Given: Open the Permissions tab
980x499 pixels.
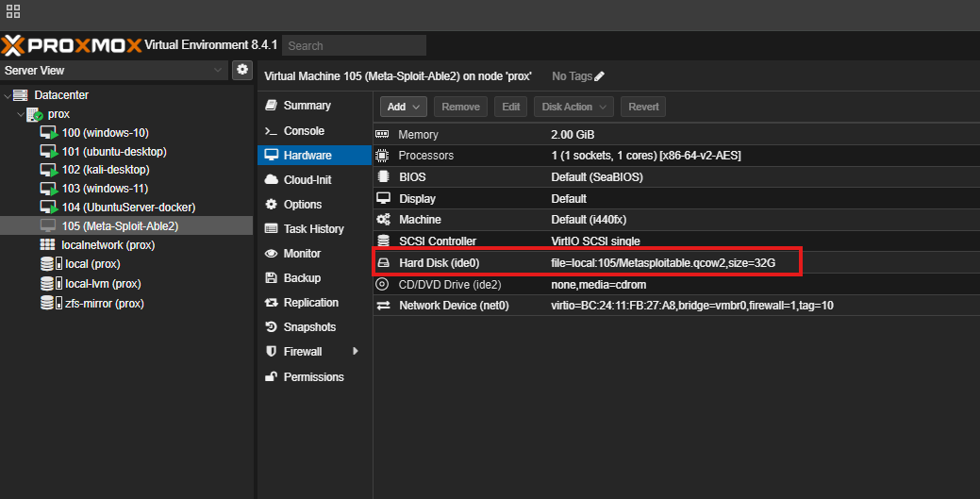Looking at the screenshot, I should (314, 377).
